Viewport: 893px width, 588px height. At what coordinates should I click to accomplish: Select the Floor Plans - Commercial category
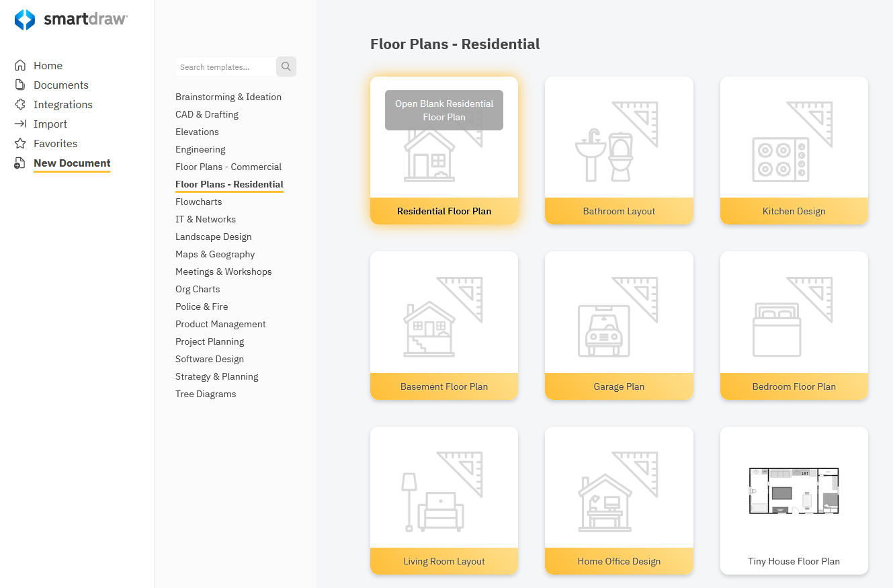point(228,167)
